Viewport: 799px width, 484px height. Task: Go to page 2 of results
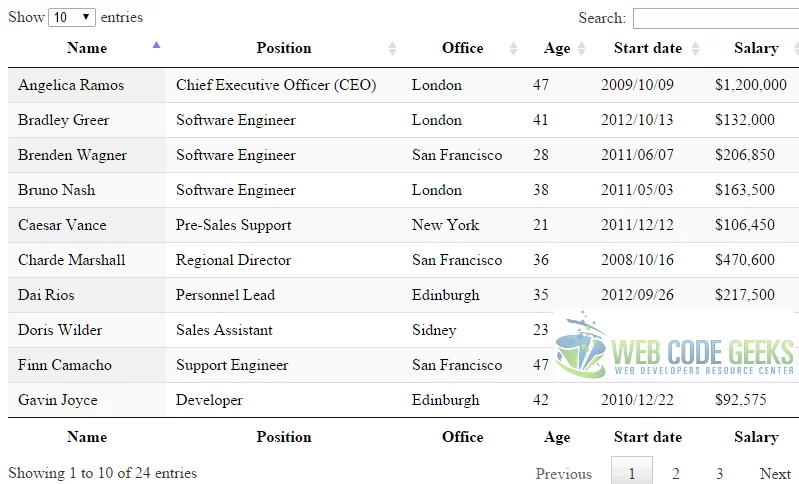pos(676,473)
